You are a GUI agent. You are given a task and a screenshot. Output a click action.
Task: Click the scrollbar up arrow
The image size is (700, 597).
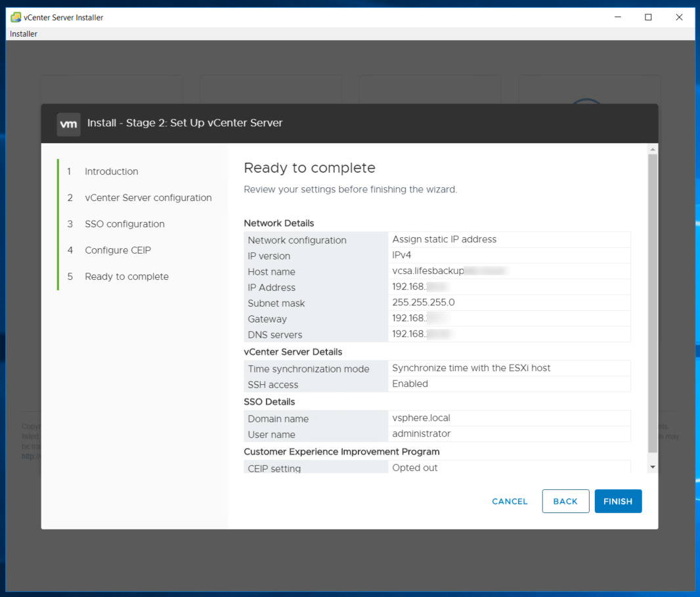(652, 150)
